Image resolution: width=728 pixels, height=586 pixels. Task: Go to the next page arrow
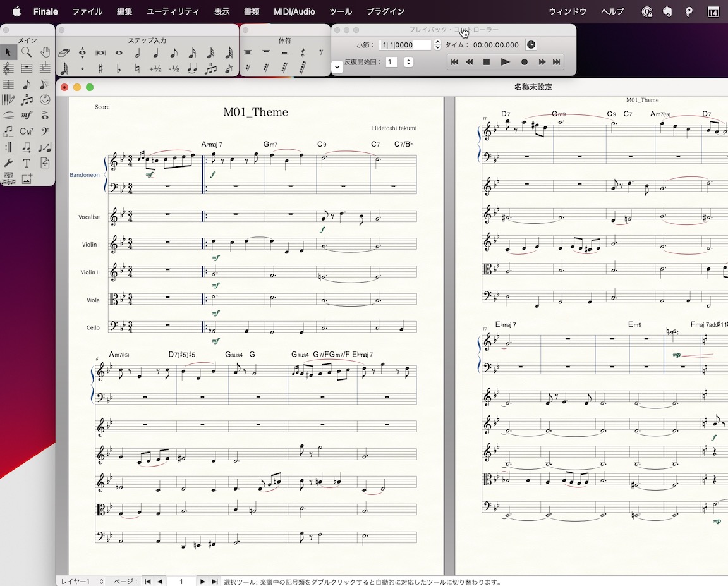pyautogui.click(x=202, y=582)
